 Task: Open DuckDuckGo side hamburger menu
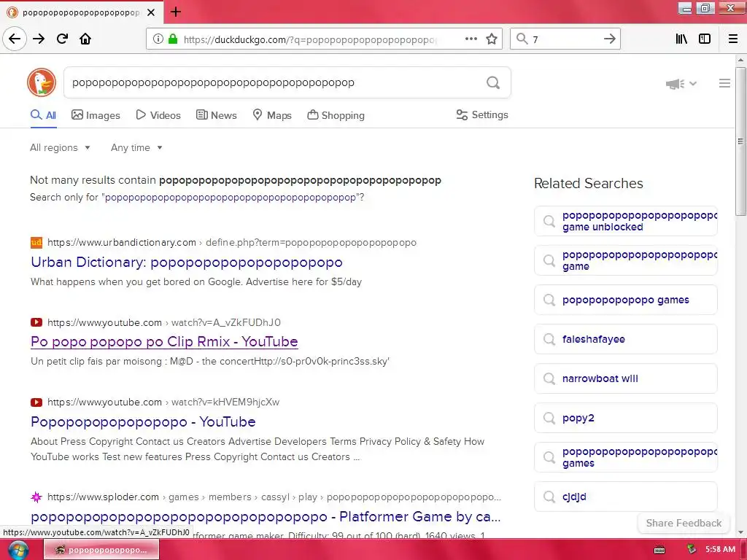point(724,83)
